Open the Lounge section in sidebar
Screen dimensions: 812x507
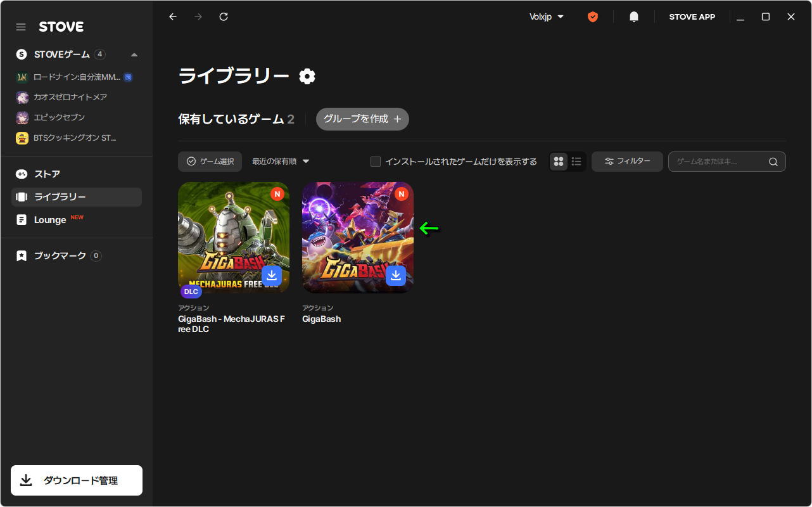point(48,219)
